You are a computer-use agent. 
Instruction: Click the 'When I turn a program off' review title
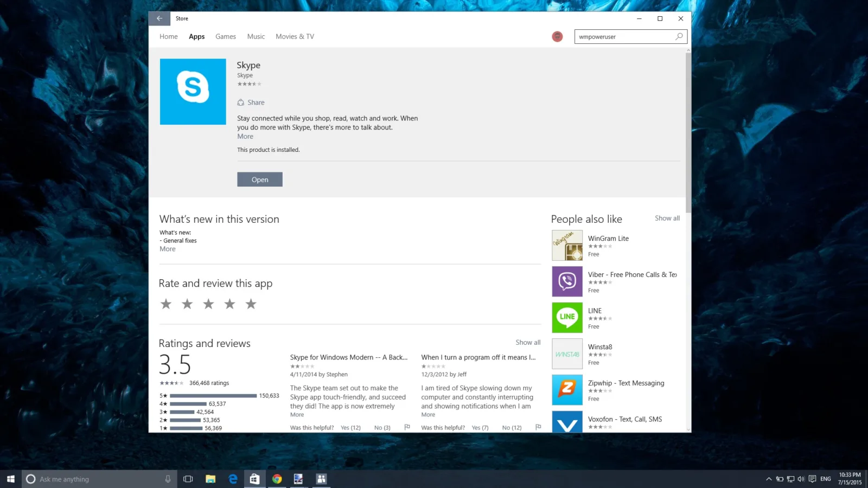pos(478,357)
